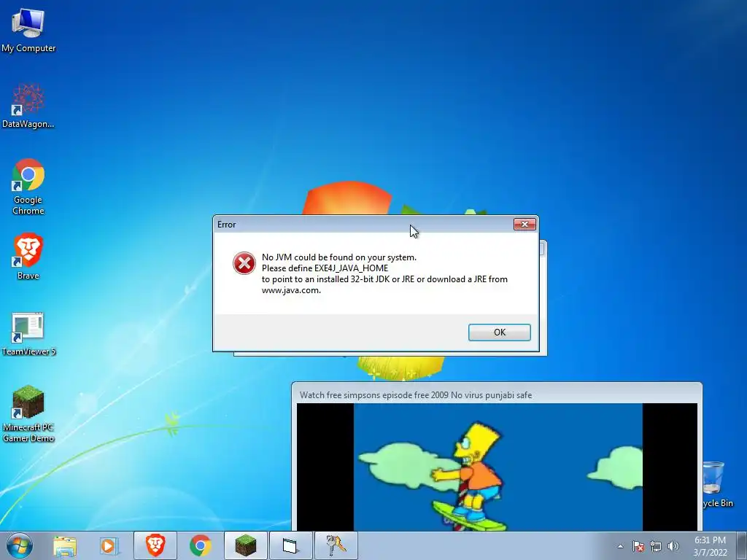Close the Error dialog with the X
The image size is (747, 560).
click(525, 225)
